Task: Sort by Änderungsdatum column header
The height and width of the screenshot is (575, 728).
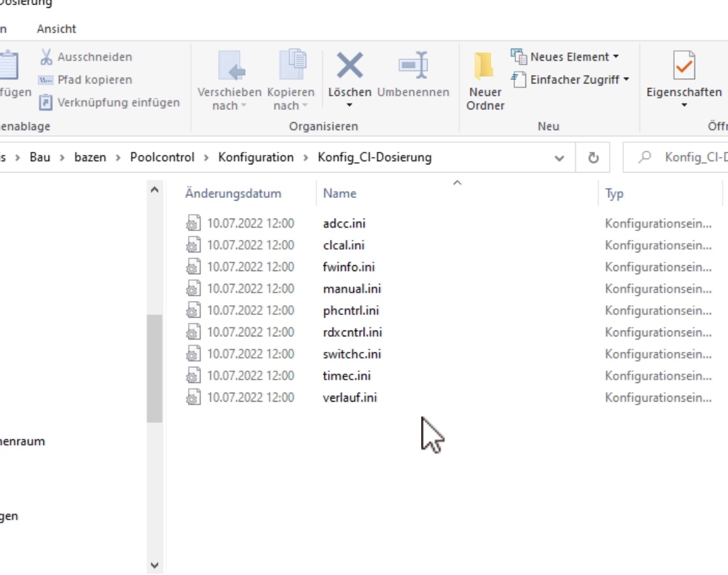Action: tap(233, 193)
